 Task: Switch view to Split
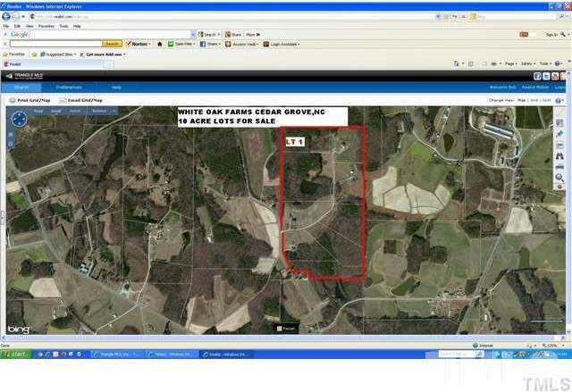coord(547,100)
